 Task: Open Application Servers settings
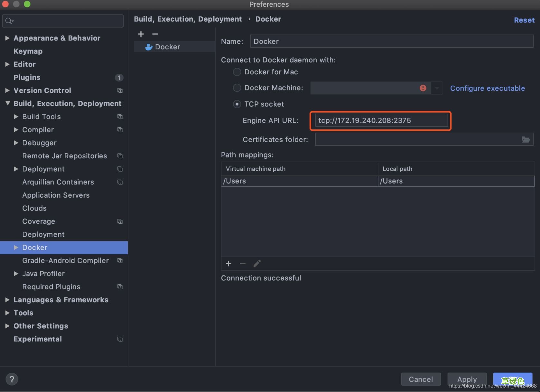pos(56,195)
